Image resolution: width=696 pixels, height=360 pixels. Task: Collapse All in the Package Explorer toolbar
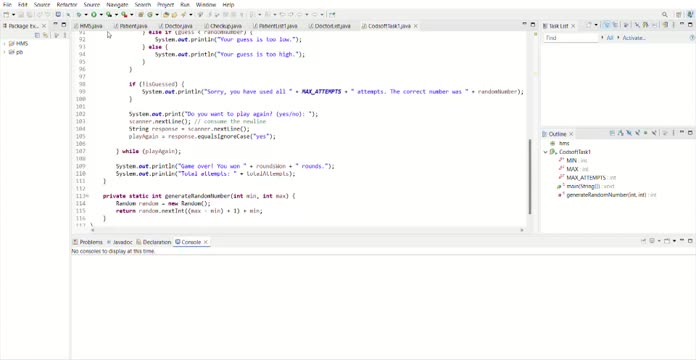(37, 35)
